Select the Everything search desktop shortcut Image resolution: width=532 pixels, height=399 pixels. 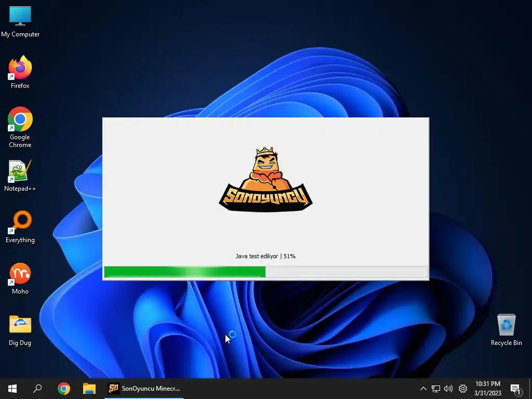click(x=20, y=227)
